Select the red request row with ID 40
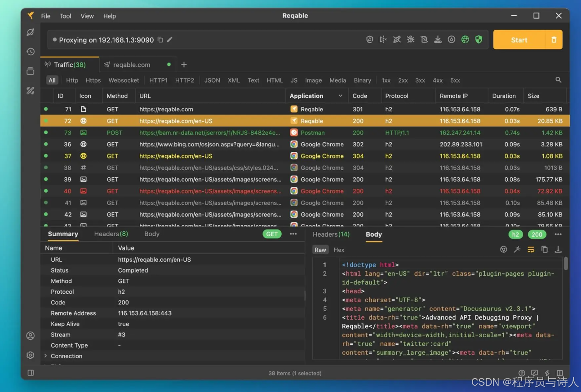The height and width of the screenshot is (392, 581). (x=305, y=191)
